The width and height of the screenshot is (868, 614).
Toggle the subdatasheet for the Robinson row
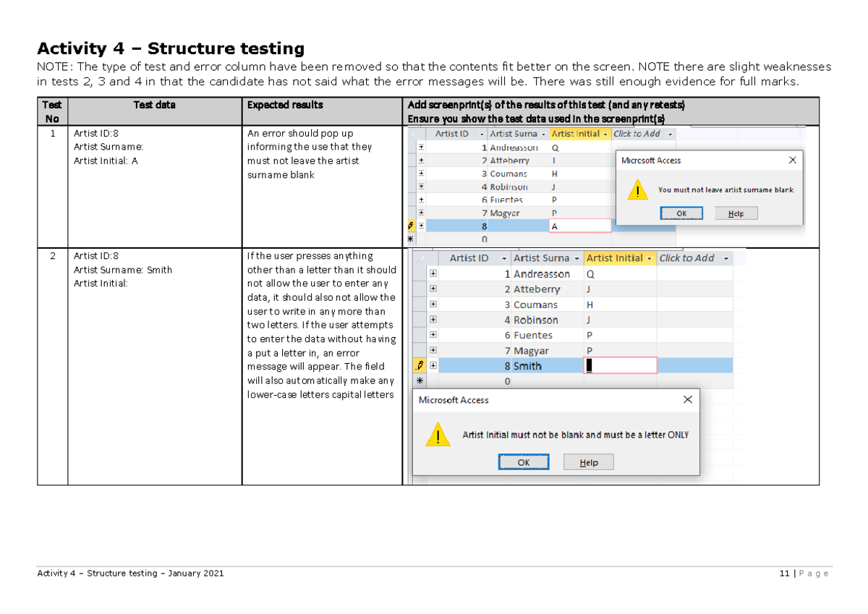click(x=433, y=320)
